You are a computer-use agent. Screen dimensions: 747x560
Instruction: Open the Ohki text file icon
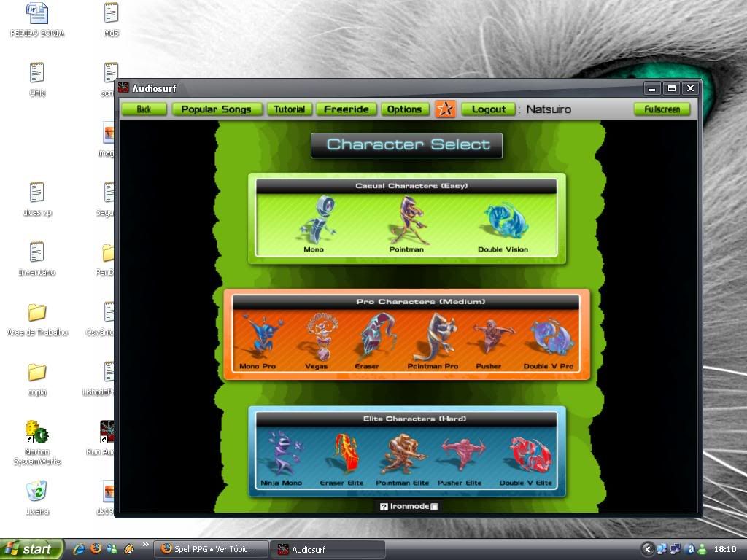37,79
